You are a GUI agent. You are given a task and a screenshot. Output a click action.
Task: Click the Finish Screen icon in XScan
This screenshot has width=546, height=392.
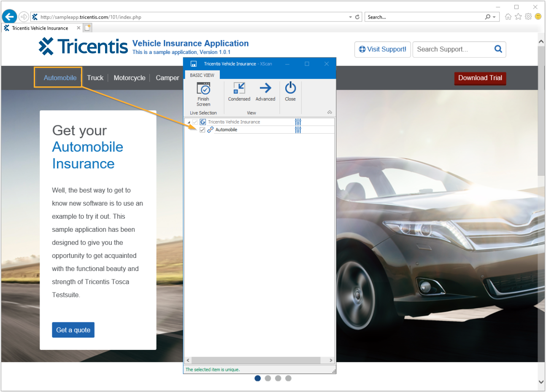point(203,89)
